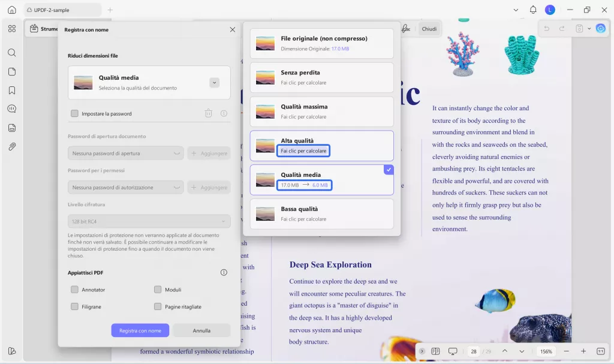Click the Strumenti toolbox icon
The image size is (614, 364).
click(x=34, y=29)
